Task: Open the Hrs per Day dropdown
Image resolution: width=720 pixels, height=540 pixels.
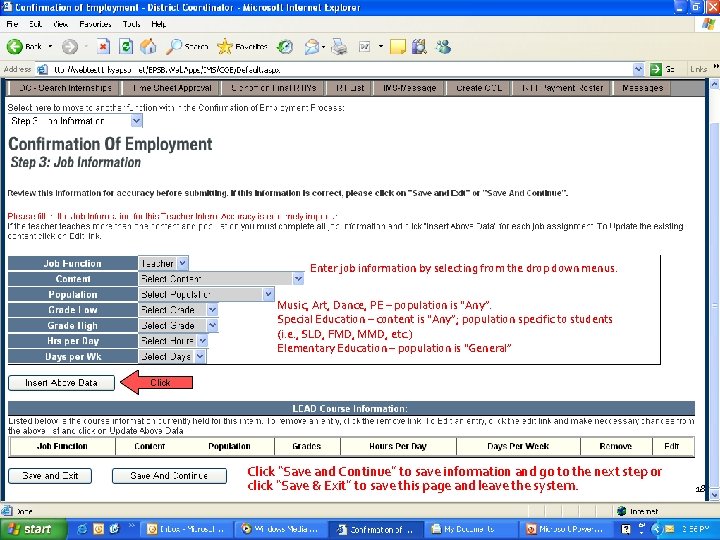Action: 202,341
